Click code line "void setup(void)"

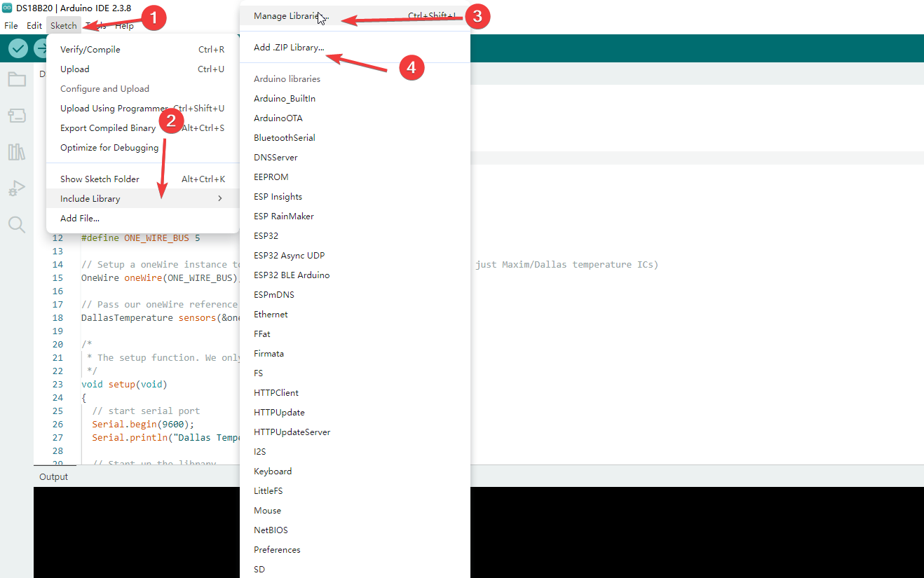124,385
